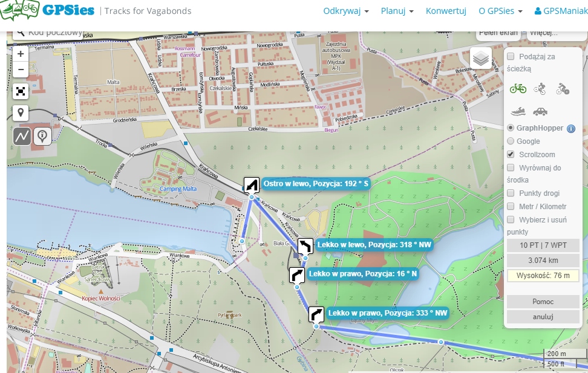Screen dimensions: 588x373
Task: Click the Pomoc button
Action: click(543, 302)
